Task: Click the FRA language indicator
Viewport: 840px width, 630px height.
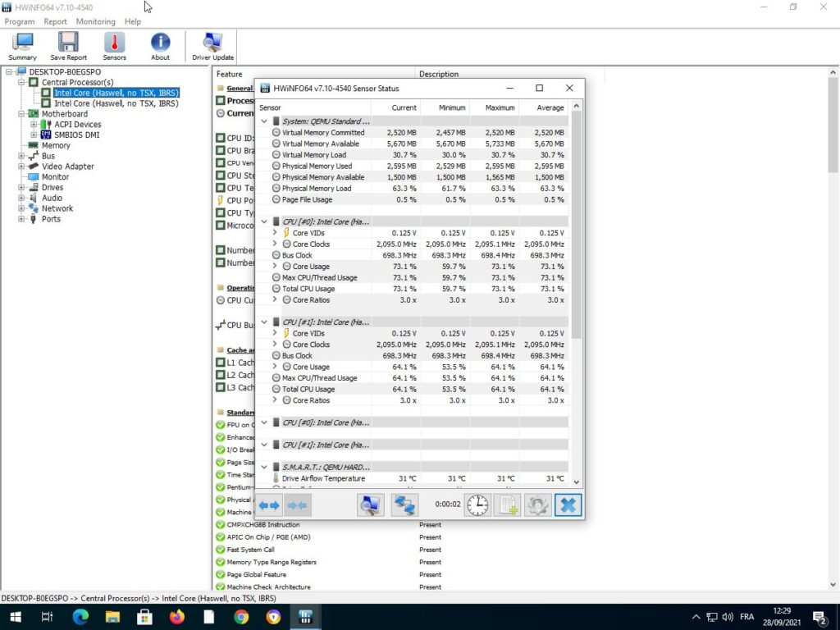Action: pos(746,617)
